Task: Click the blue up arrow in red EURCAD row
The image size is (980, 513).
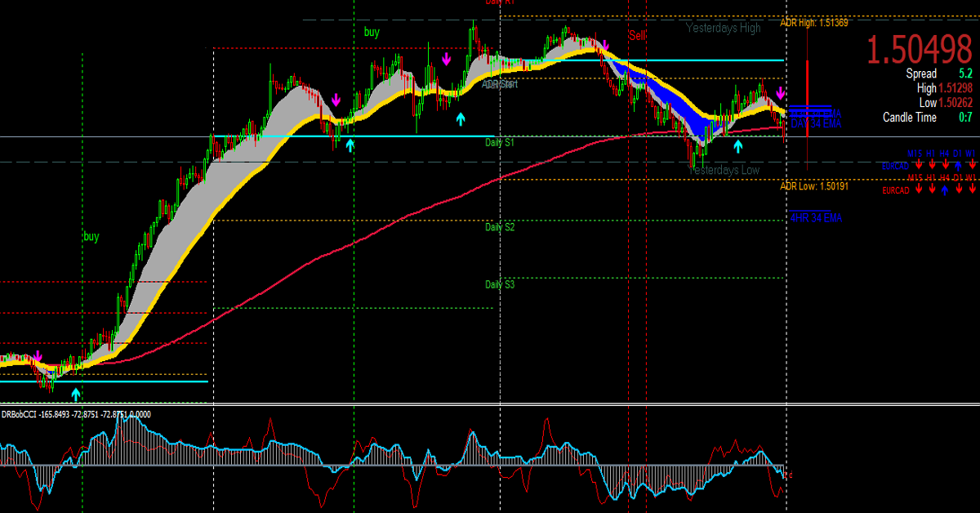Action: click(944, 190)
